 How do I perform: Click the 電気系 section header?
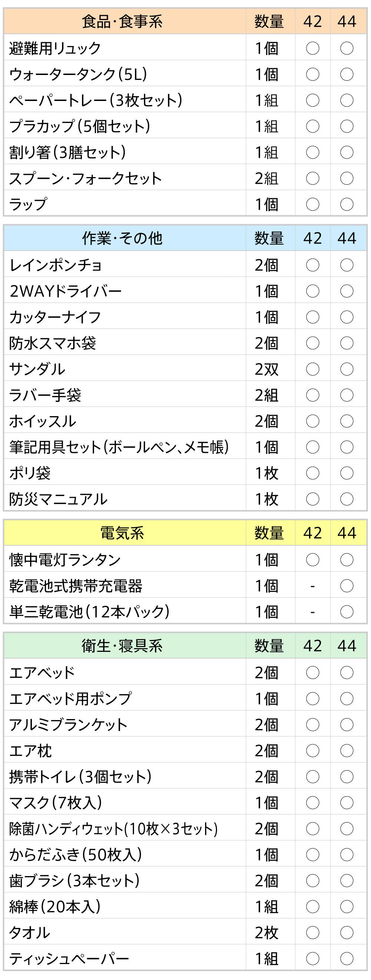[x=122, y=533]
